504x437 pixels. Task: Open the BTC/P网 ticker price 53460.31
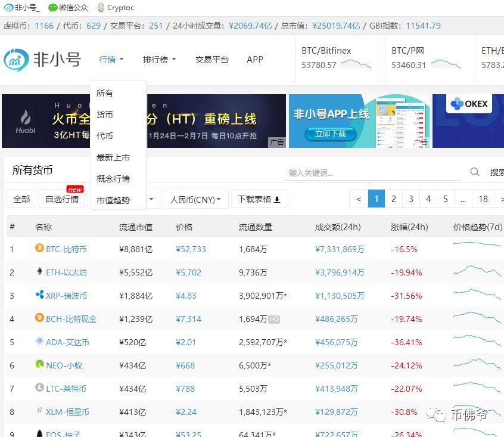click(x=409, y=65)
